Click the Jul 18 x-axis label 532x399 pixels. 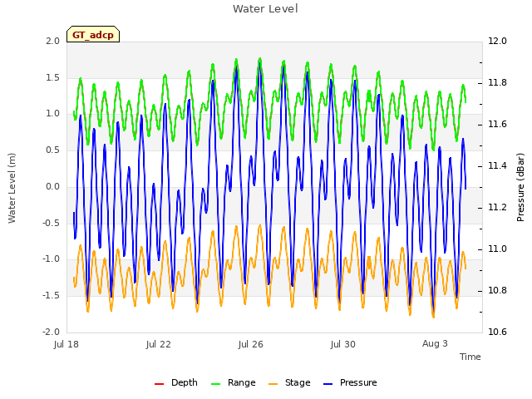pyautogui.click(x=66, y=344)
